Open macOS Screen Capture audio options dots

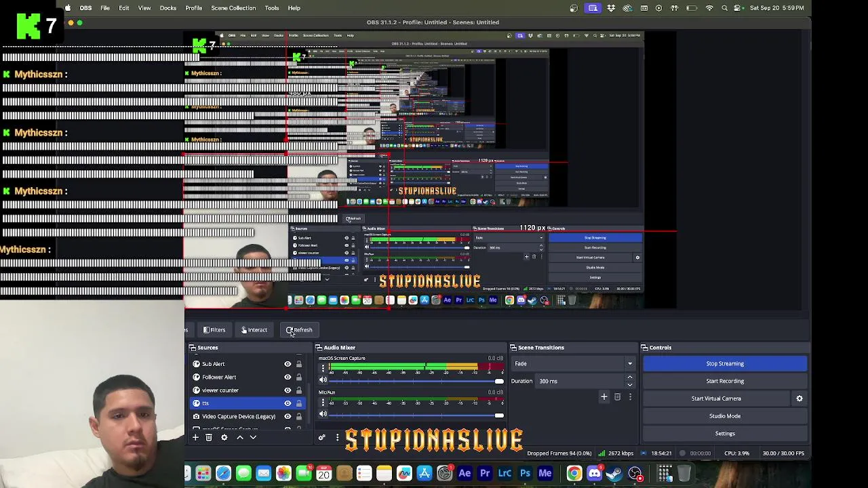pyautogui.click(x=323, y=368)
